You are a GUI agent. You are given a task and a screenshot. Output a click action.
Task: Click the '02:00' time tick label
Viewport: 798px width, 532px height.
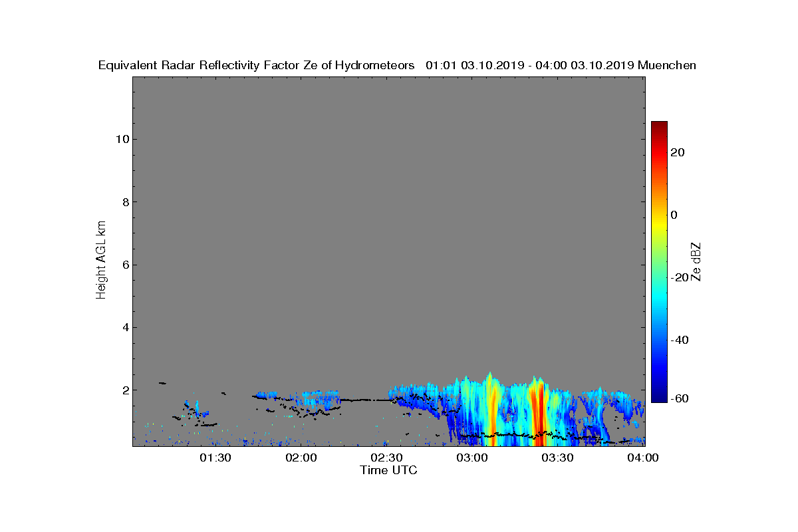coord(301,458)
